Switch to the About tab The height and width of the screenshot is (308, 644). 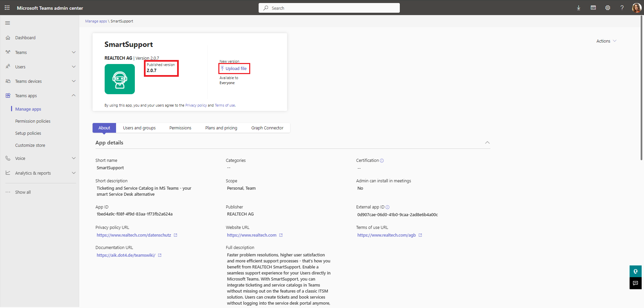click(x=104, y=128)
